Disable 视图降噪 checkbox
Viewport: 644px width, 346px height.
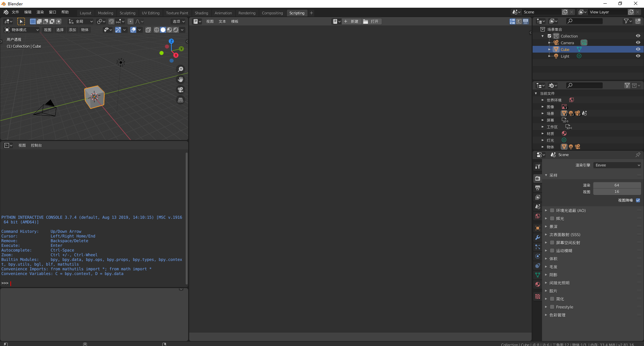click(x=638, y=200)
